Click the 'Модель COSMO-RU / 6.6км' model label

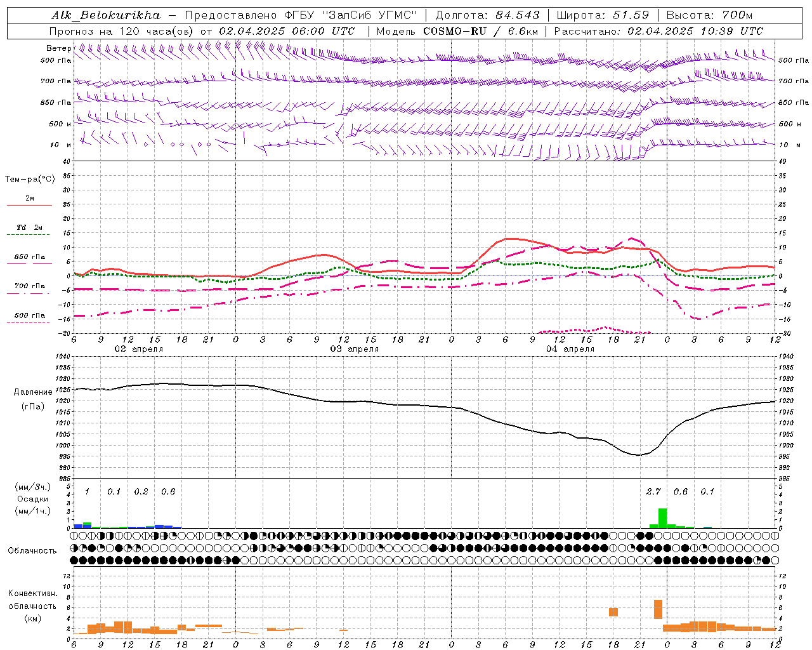click(457, 31)
